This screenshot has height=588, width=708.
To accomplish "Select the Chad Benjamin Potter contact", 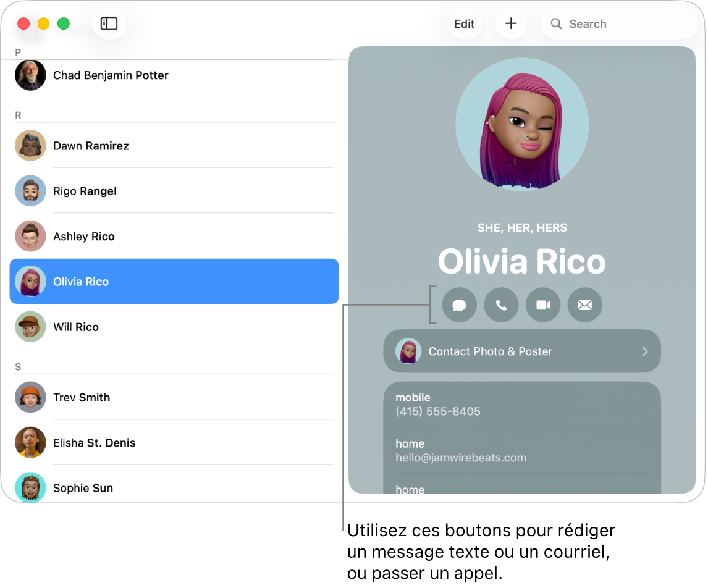I will [x=111, y=75].
